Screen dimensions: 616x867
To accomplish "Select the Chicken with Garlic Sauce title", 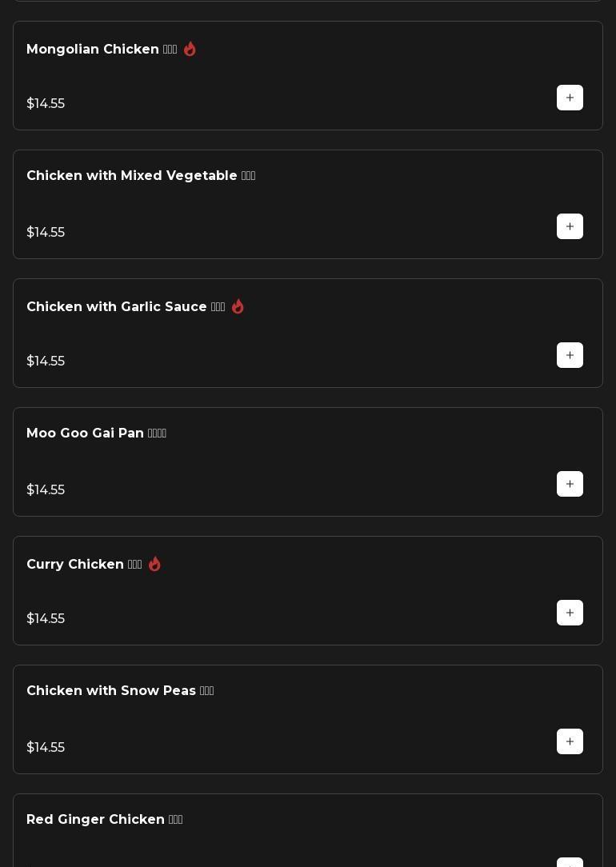I will click(117, 307).
